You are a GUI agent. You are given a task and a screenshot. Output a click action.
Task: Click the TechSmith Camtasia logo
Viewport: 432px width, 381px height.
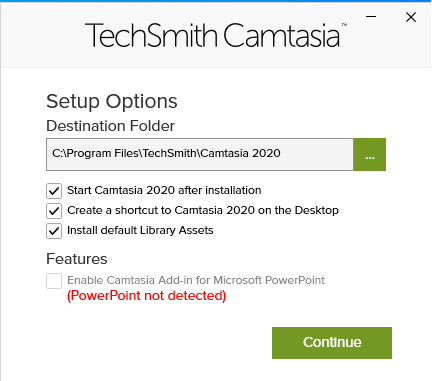tap(212, 35)
